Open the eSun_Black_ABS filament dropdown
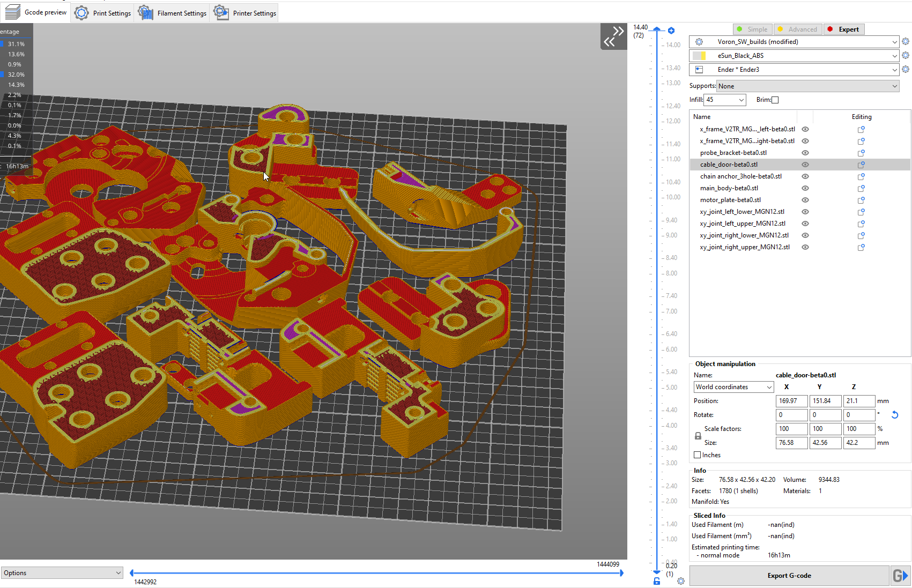912x588 pixels. 794,56
